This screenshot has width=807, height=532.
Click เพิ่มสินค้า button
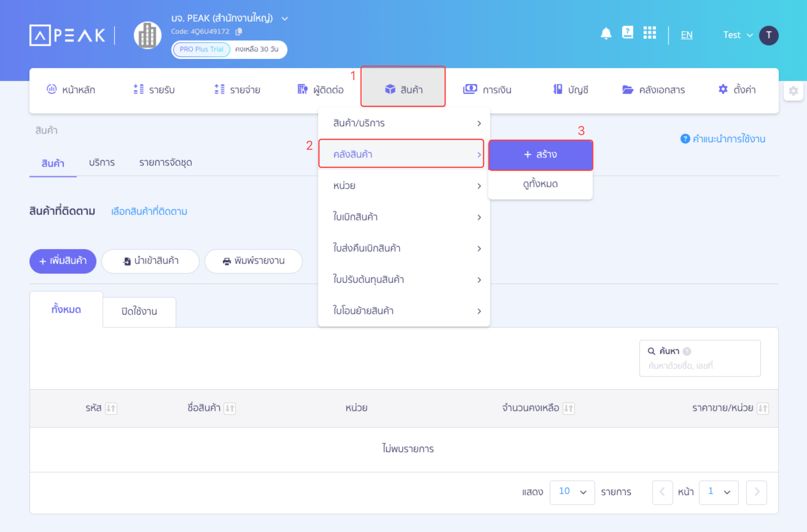63,261
